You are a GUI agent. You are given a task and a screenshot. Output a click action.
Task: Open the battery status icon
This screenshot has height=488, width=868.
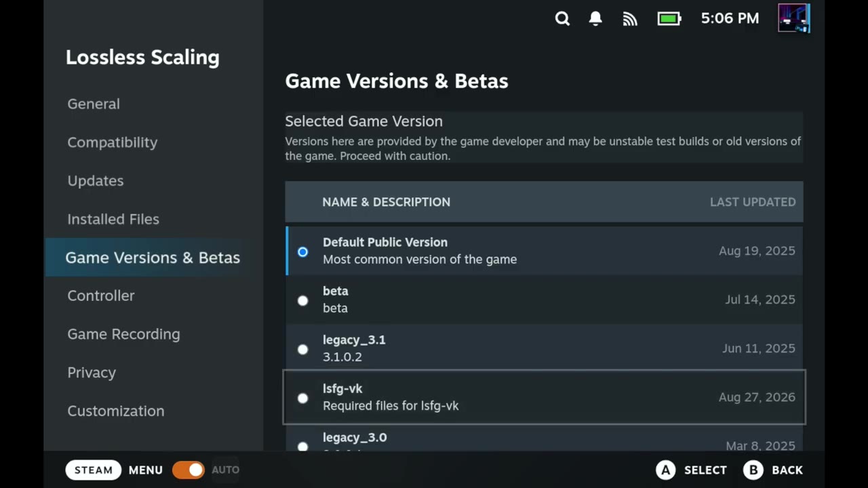669,19
